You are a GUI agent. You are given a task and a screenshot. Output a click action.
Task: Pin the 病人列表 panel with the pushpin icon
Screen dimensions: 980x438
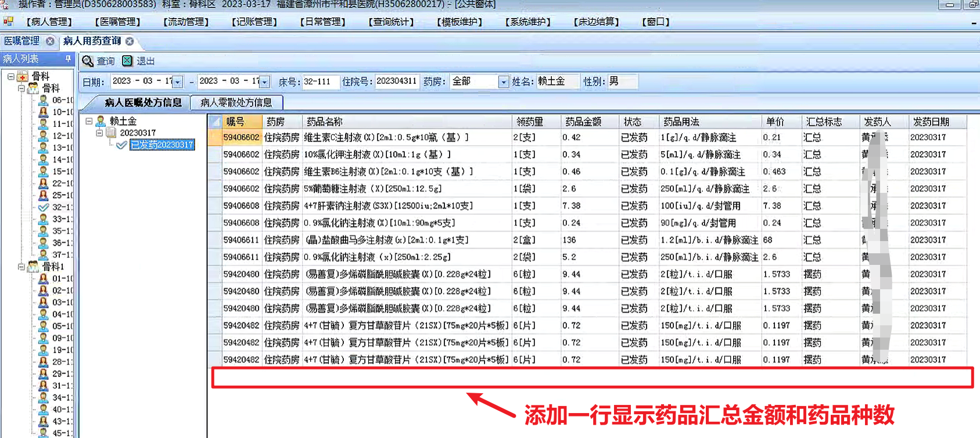tap(68, 59)
